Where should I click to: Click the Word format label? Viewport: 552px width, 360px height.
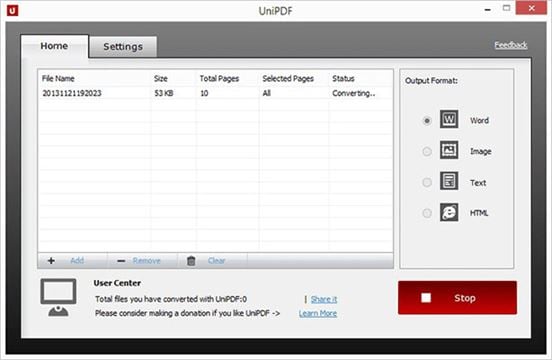pos(479,120)
